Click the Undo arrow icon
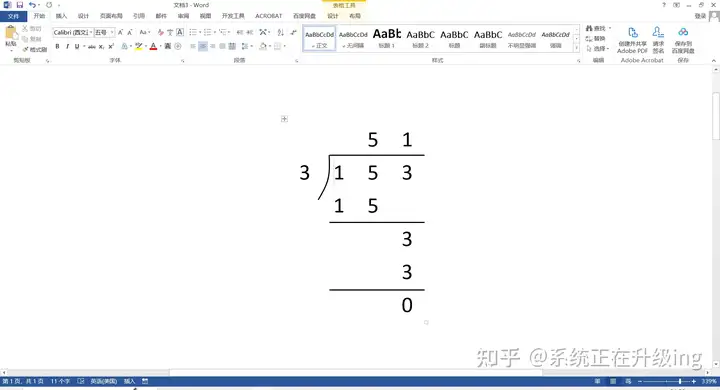The image size is (720, 390). 32,5
